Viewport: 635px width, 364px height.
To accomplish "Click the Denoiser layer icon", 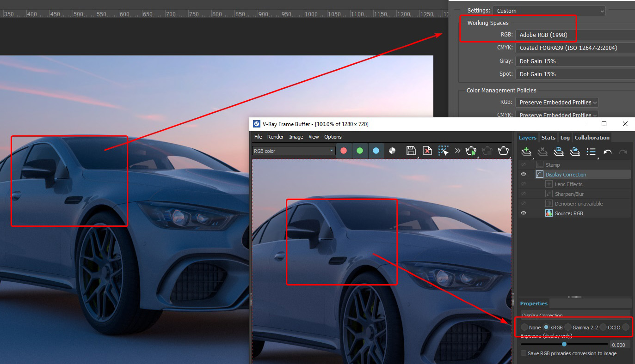I will click(x=549, y=203).
